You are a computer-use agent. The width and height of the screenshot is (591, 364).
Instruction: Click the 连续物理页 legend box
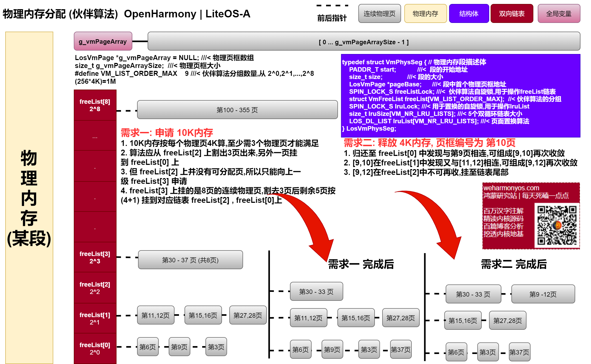[379, 13]
